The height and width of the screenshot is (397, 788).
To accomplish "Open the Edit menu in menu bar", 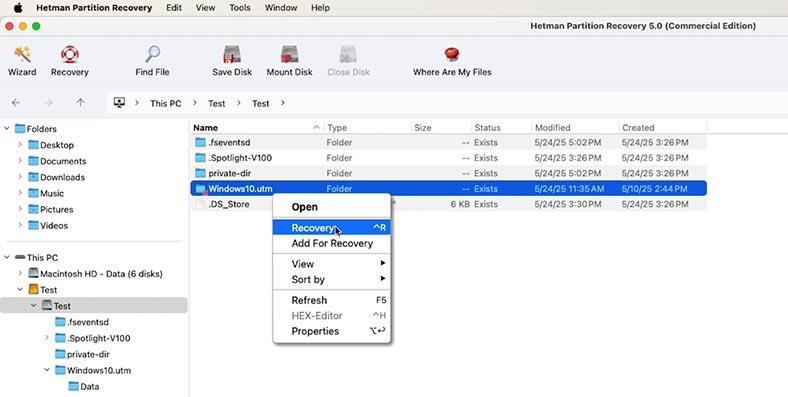I will 174,8.
